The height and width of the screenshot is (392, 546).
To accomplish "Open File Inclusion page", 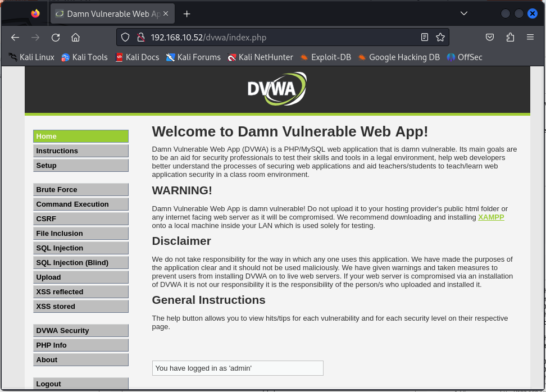I will coord(81,233).
